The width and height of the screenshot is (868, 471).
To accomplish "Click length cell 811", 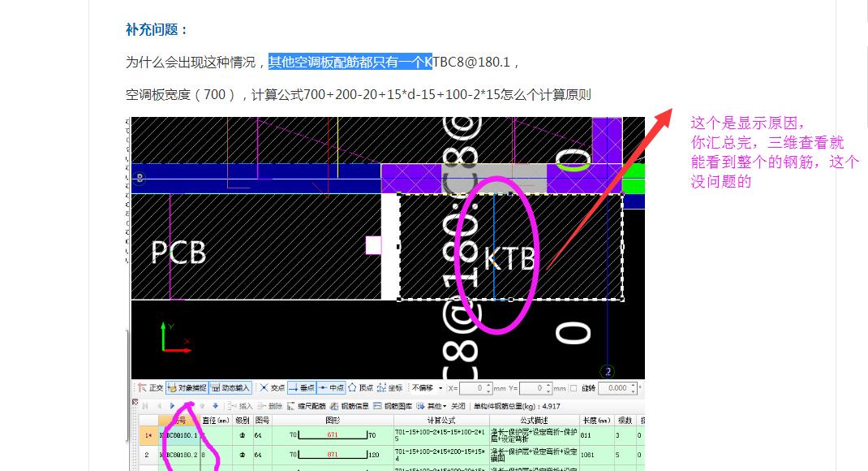I will point(597,435).
